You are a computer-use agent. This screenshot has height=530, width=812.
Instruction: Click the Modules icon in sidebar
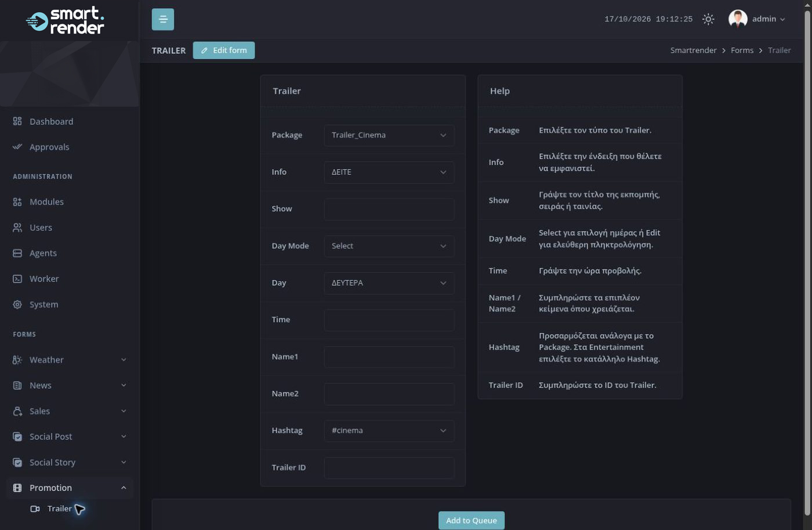[17, 202]
